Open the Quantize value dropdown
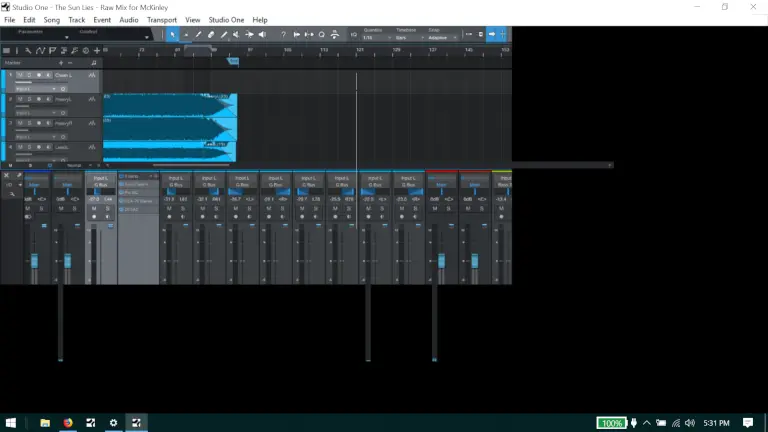The height and width of the screenshot is (432, 768). click(x=375, y=38)
